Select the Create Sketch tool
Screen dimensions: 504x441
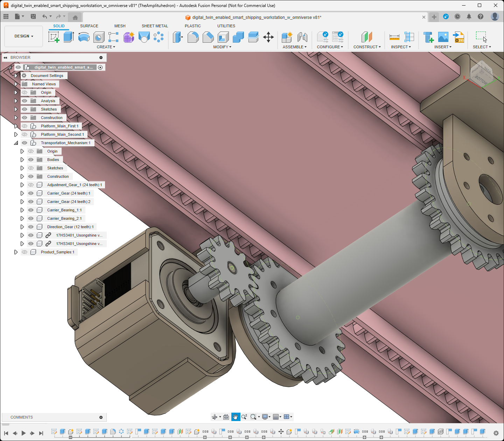click(x=54, y=37)
